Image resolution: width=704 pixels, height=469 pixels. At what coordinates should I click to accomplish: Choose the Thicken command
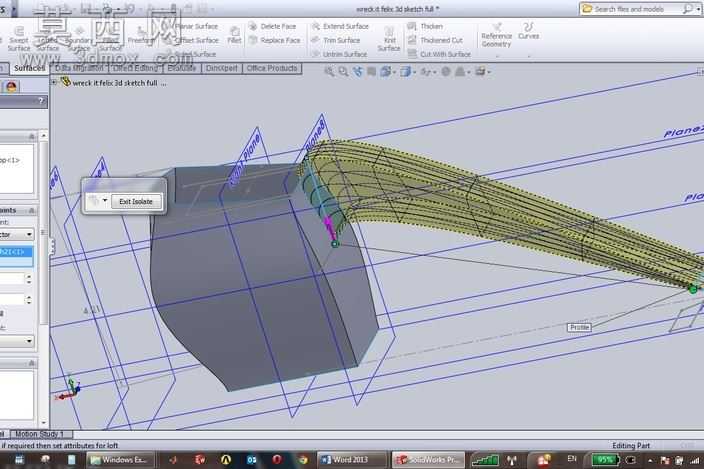[425, 26]
